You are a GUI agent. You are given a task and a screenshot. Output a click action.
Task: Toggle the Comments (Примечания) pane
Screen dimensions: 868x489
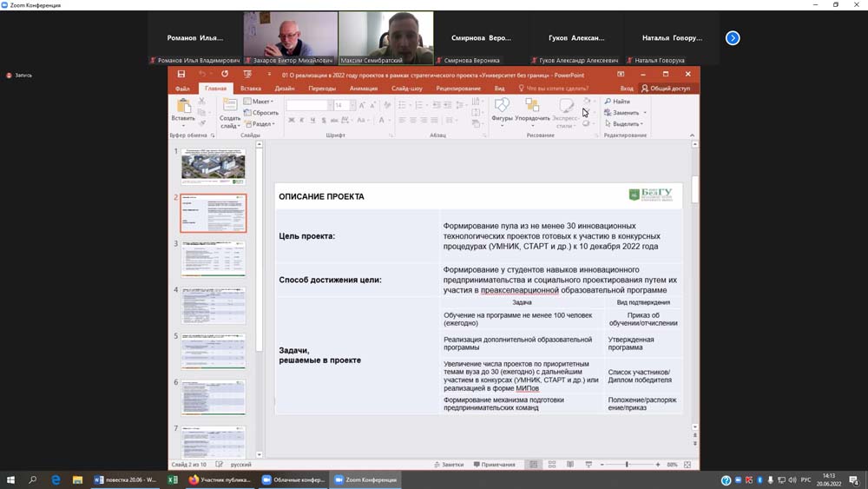[x=495, y=465]
